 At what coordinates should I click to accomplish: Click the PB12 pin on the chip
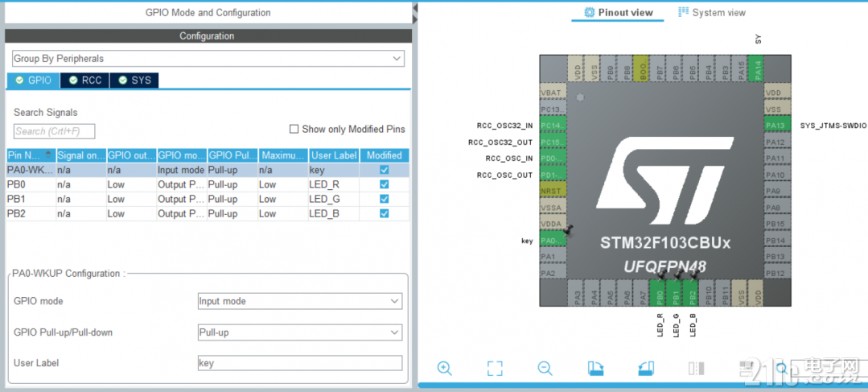pos(778,273)
